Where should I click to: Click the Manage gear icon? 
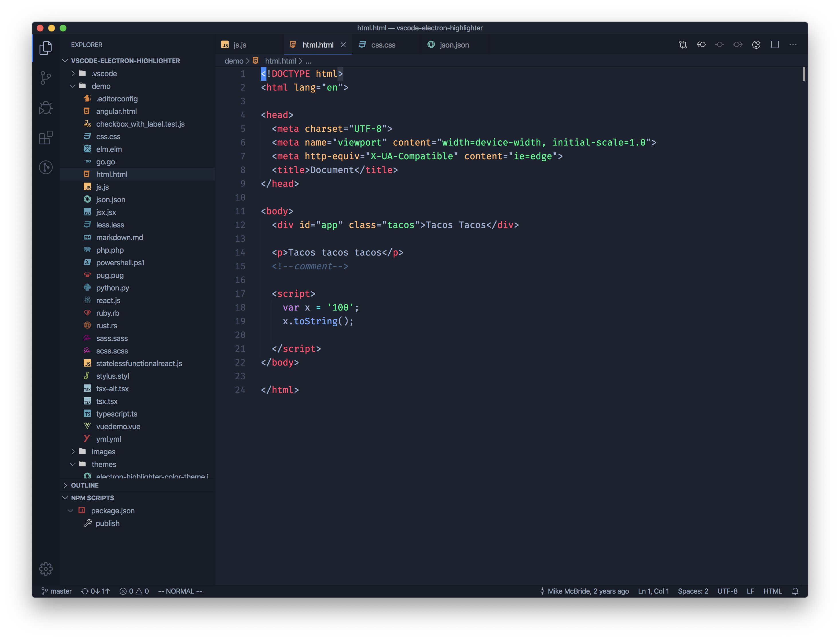[46, 569]
